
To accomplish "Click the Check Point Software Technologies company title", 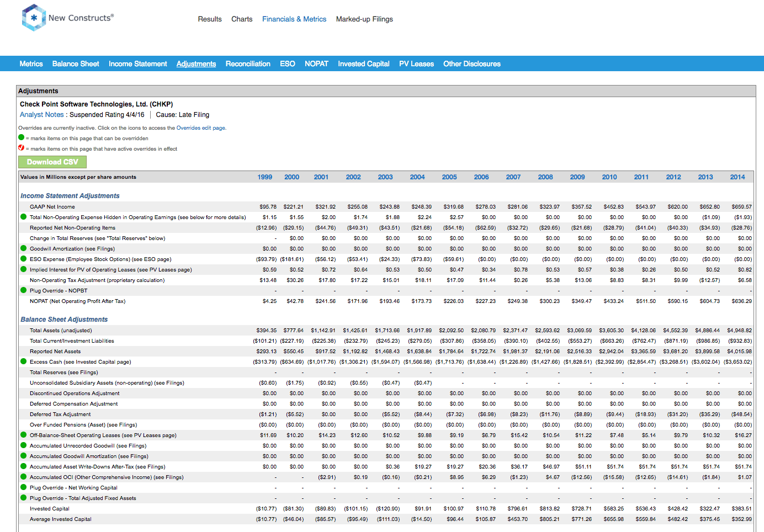I will 97,104.
